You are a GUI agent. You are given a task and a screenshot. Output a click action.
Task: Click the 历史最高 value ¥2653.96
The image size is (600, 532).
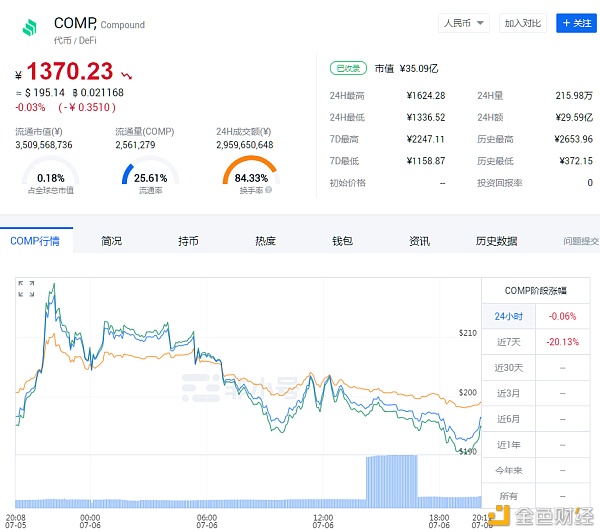(574, 139)
